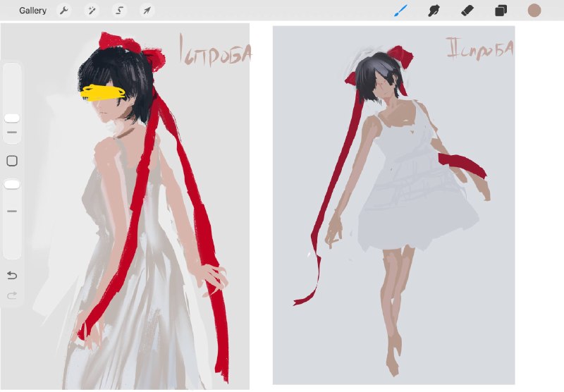The width and height of the screenshot is (564, 392).
Task: Click the left sketch with the red ribbons
Action: pyautogui.click(x=125, y=207)
